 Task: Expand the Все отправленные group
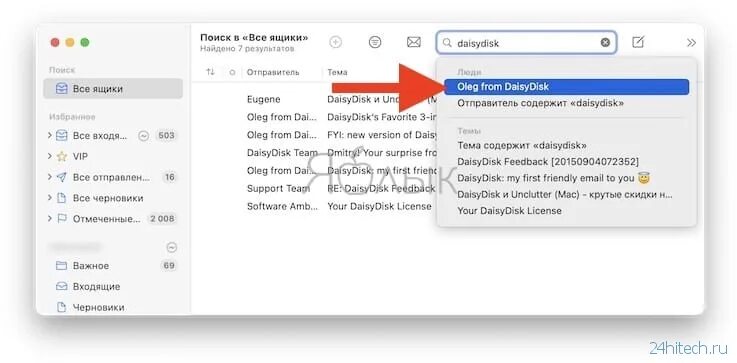[50, 177]
